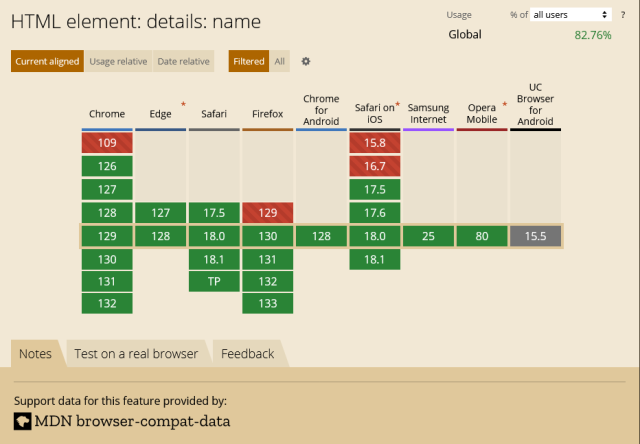Viewport: 640px width, 444px height.
Task: Select the Edge 127 cell
Action: click(160, 213)
